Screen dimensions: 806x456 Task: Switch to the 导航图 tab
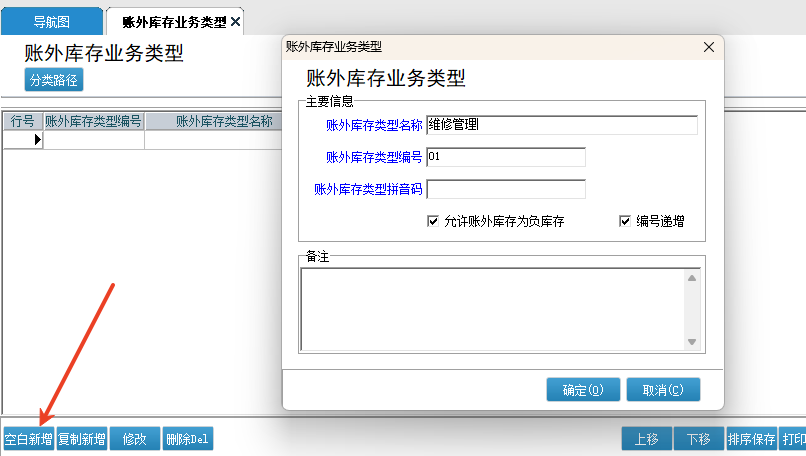(x=52, y=21)
